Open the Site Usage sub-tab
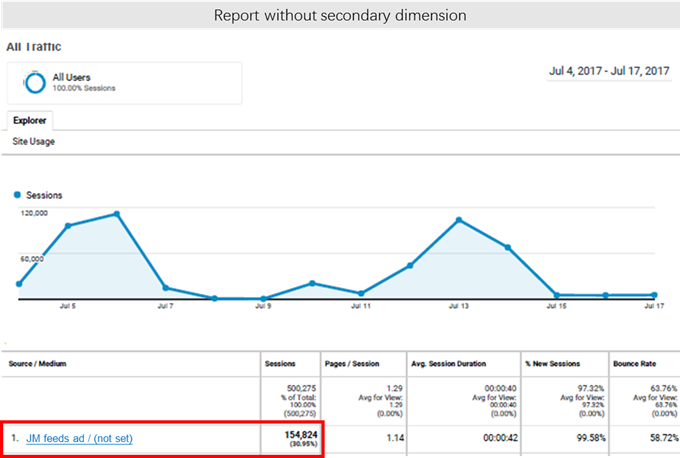Image resolution: width=680 pixels, height=458 pixels. [x=34, y=141]
